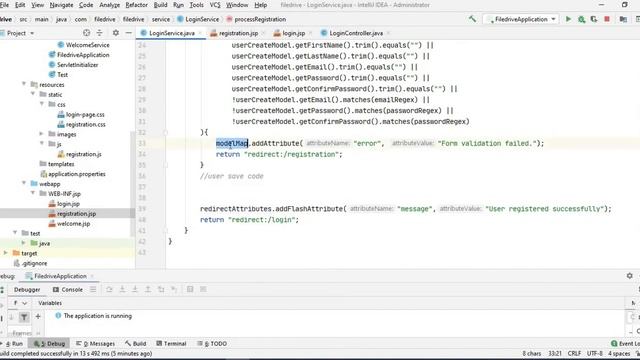Select FiledriveApplication debug session tab

click(x=60, y=276)
